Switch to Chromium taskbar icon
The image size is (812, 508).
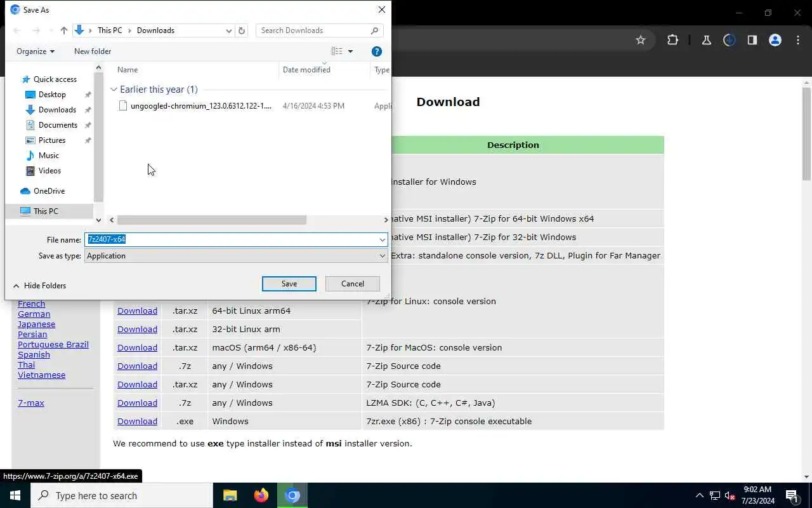(x=292, y=495)
